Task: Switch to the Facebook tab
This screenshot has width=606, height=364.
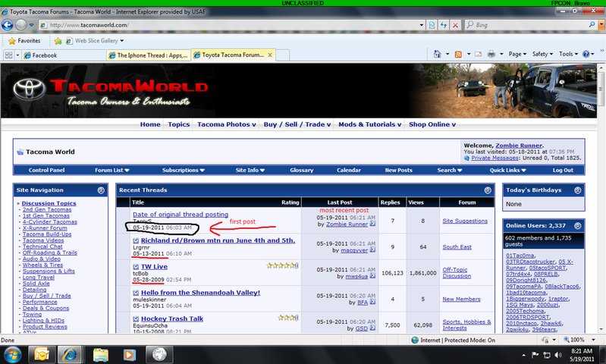Action: coord(64,55)
